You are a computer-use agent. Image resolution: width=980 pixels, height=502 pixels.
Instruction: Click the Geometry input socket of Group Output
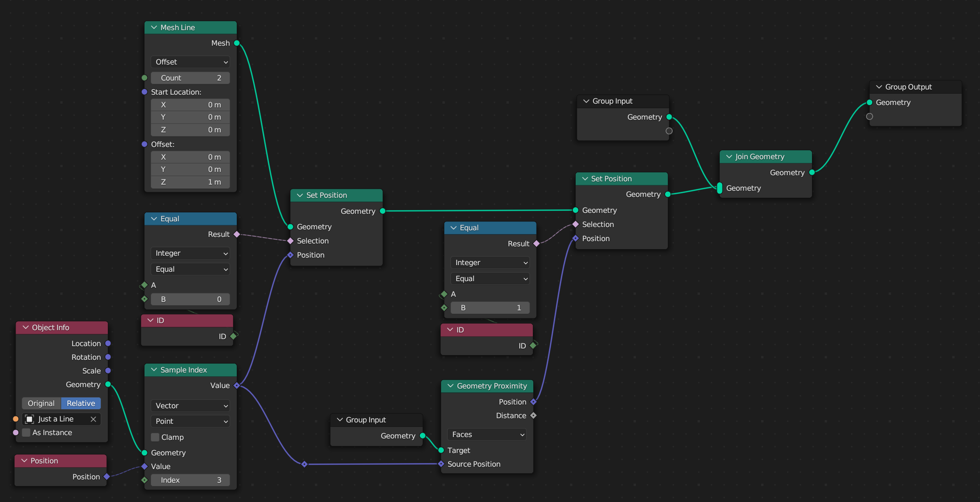(x=869, y=102)
